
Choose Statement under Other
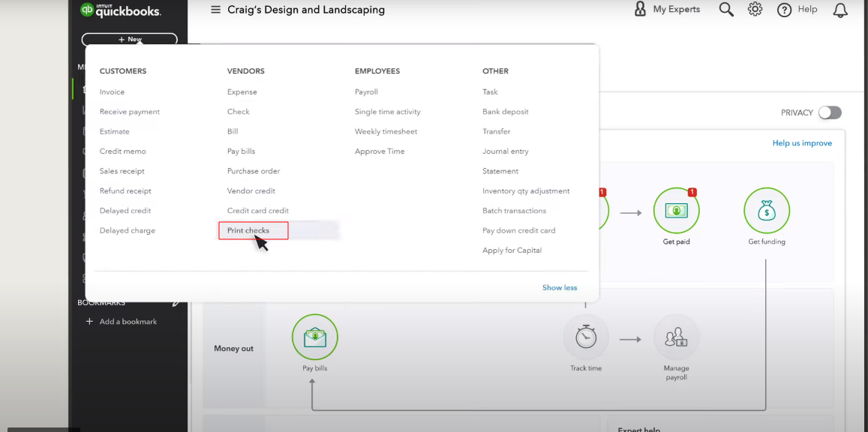[500, 171]
